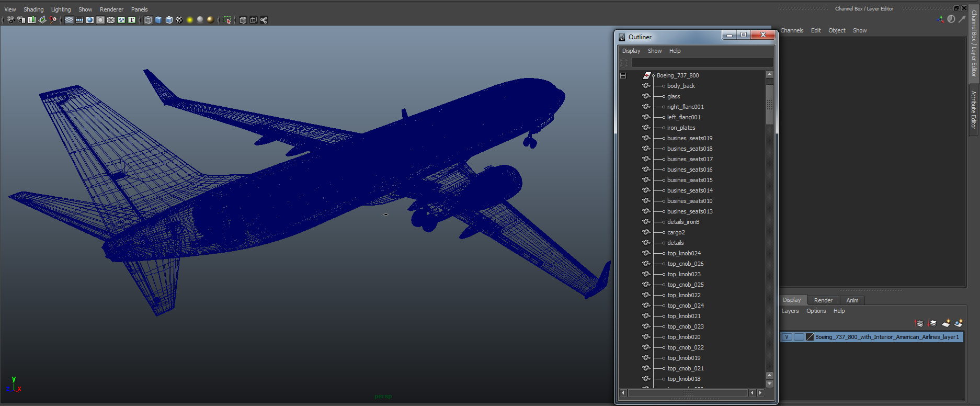Open the Outliner Show menu
The image size is (980, 406).
[655, 51]
